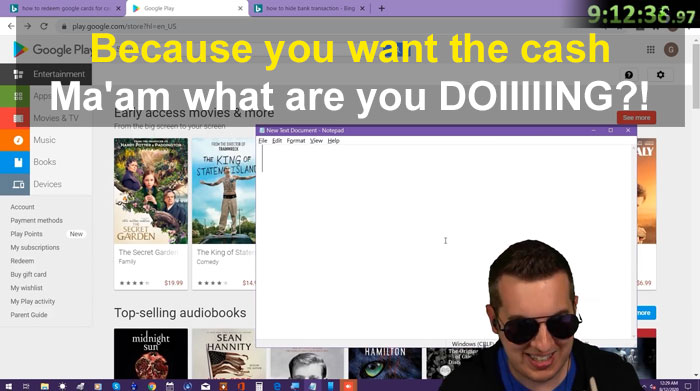This screenshot has height=391, width=700.
Task: Open Notepad Format menu
Action: tap(296, 141)
